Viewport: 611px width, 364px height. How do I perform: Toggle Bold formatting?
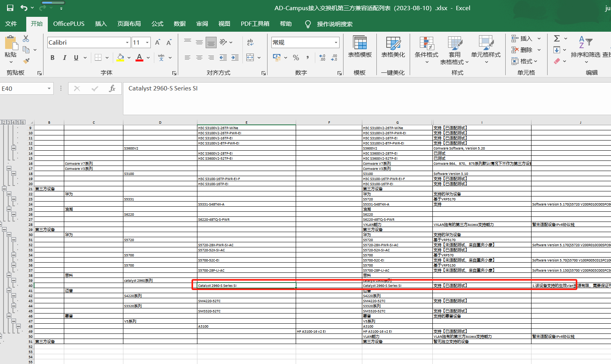(52, 58)
